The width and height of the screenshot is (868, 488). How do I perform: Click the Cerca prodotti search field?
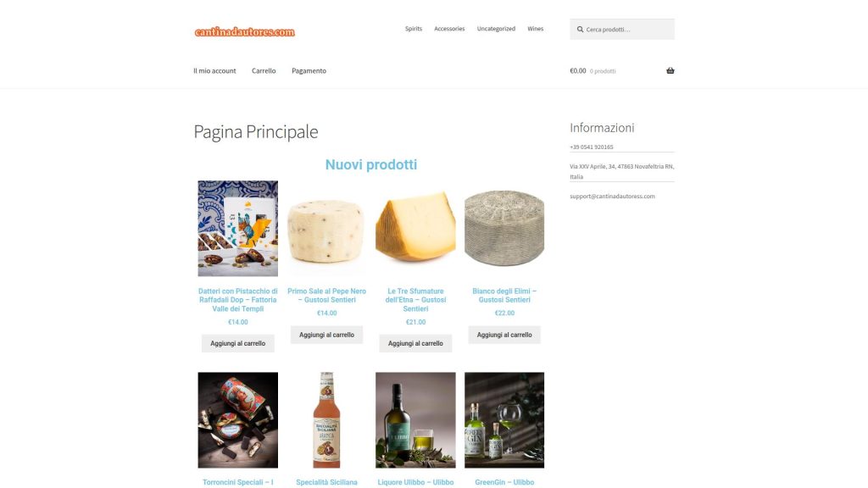(622, 30)
